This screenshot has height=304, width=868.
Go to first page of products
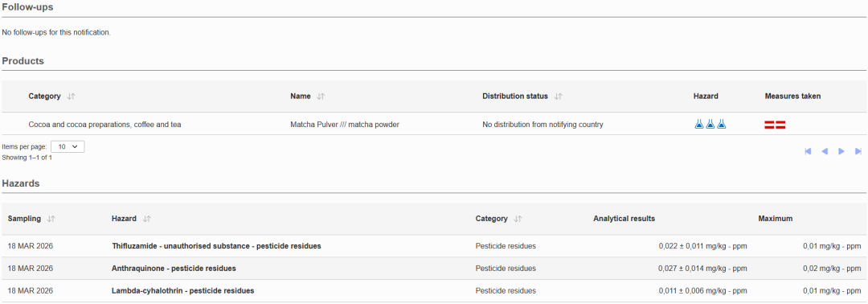(808, 151)
